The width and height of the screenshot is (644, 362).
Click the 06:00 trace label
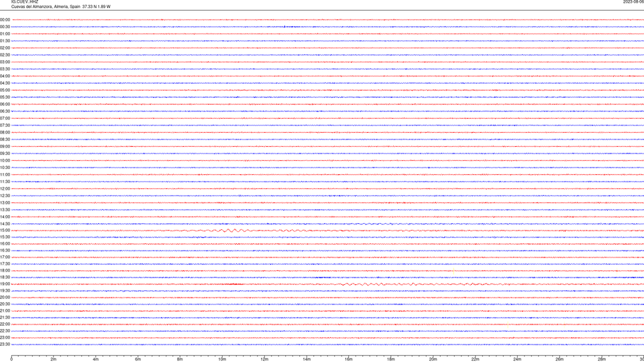(5, 105)
